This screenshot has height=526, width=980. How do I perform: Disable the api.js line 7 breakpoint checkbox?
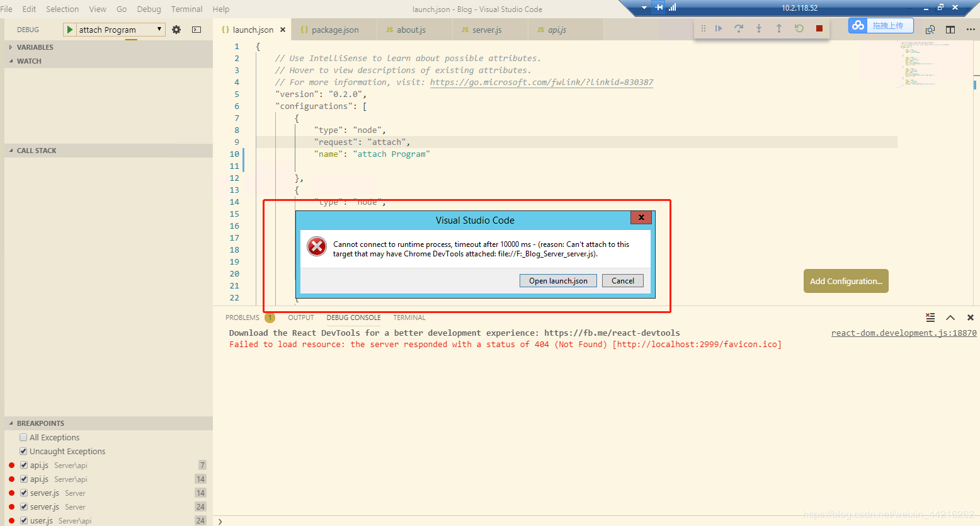[x=23, y=465]
